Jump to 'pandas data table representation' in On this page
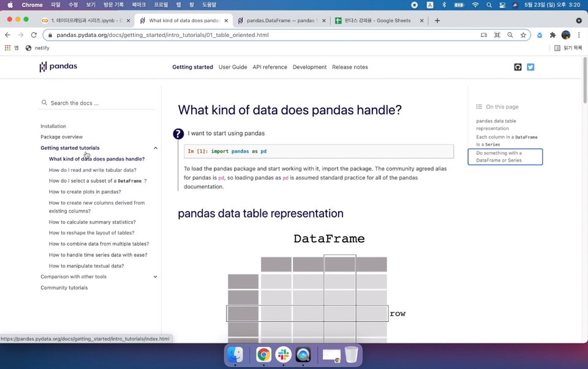This screenshot has width=588, height=369. coord(496,124)
